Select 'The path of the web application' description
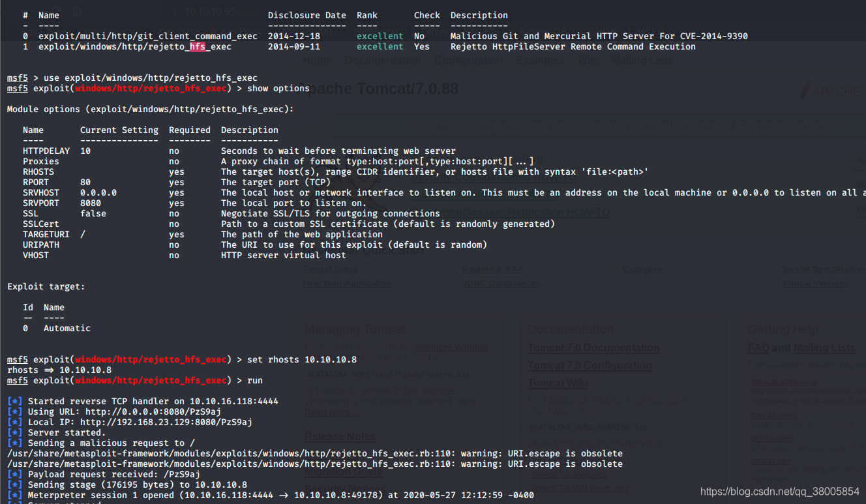Screen dimensions: 866x504 [302, 234]
